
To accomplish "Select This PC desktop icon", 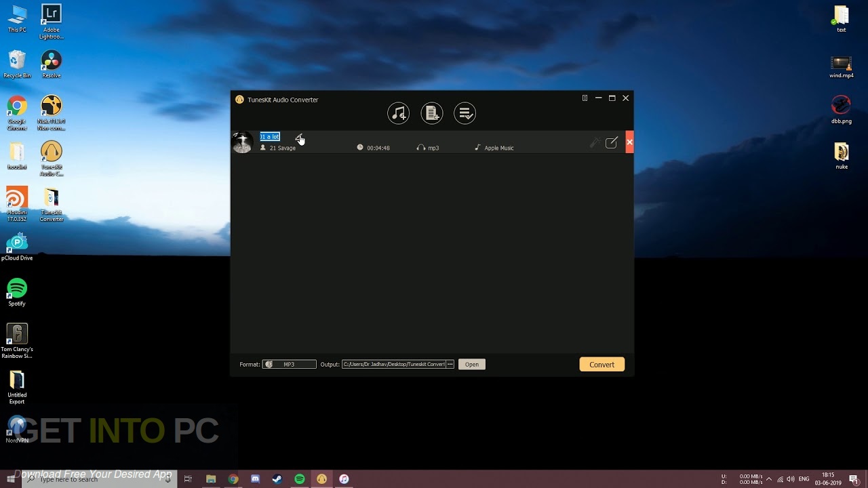I will pyautogui.click(x=17, y=19).
